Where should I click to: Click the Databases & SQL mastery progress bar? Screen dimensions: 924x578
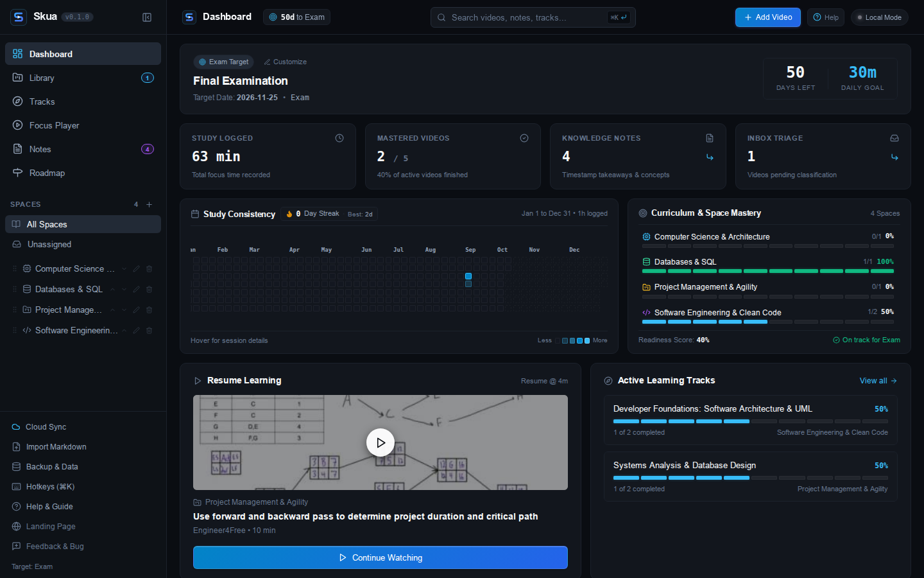(x=768, y=271)
